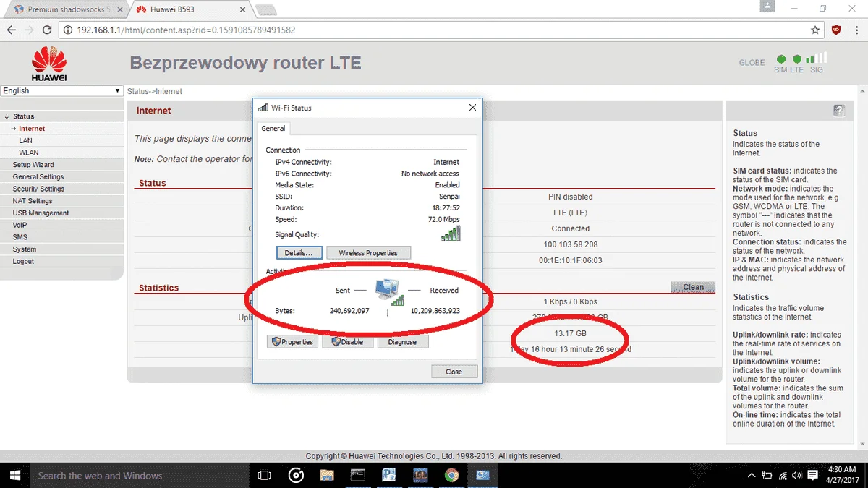Click the help question mark icon

click(x=839, y=111)
